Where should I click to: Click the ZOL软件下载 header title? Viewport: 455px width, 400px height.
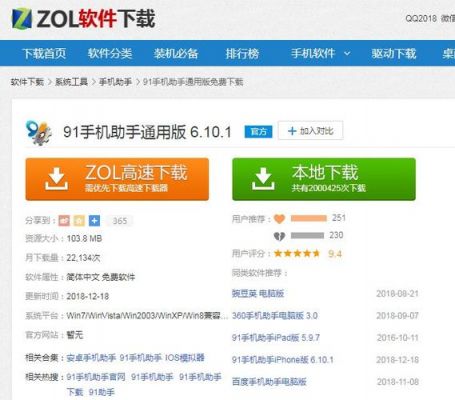pos(96,18)
